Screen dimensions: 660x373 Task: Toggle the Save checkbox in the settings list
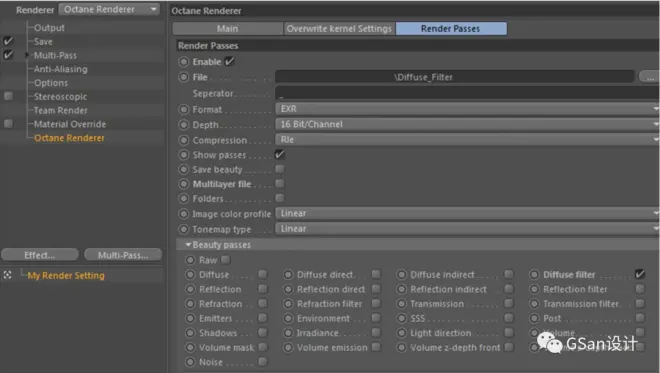[8, 41]
